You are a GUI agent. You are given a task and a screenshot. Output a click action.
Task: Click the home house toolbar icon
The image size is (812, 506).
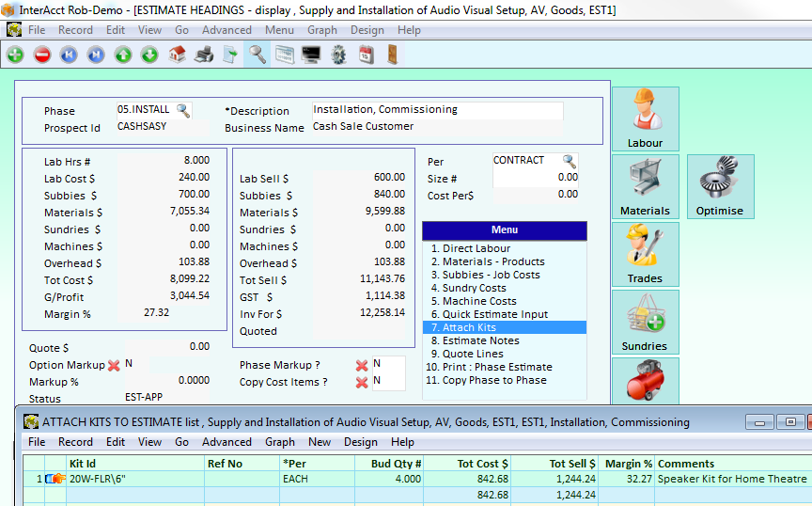coord(177,55)
